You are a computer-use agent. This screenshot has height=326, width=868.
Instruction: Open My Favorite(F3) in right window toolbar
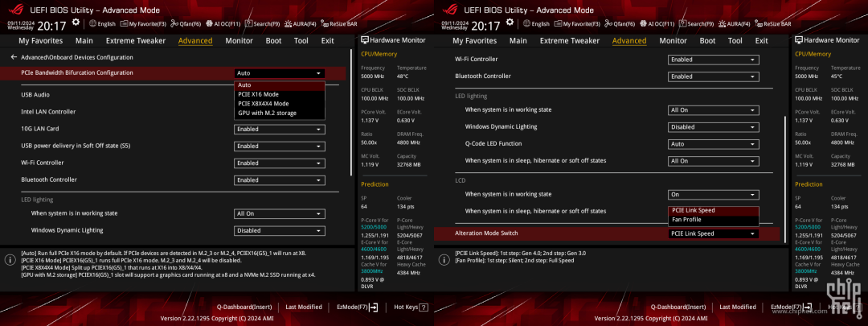click(x=577, y=24)
